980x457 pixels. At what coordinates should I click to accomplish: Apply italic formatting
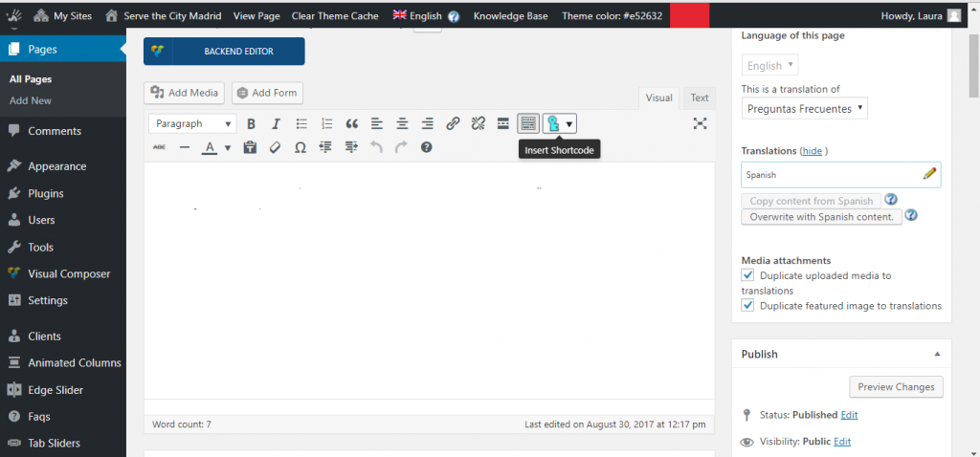(x=277, y=123)
